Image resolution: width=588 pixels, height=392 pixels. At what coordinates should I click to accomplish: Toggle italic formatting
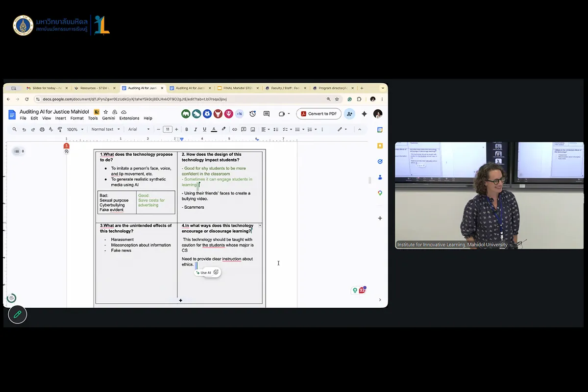pos(196,129)
